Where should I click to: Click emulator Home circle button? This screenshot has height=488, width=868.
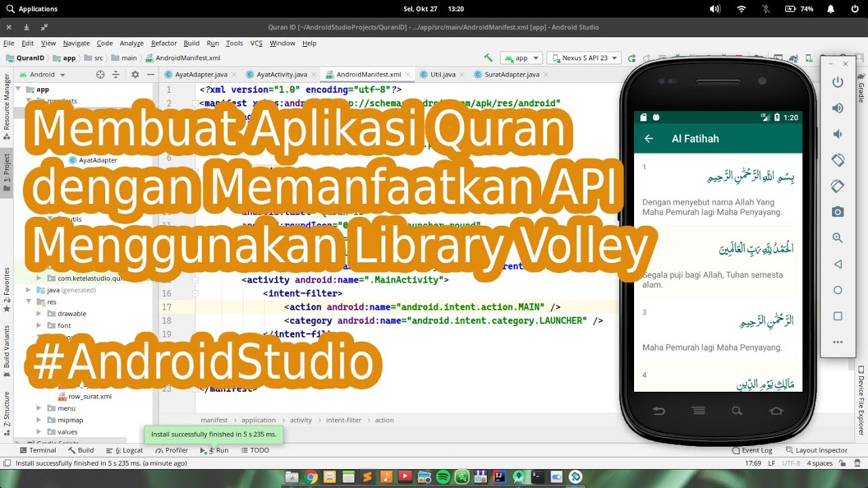837,290
